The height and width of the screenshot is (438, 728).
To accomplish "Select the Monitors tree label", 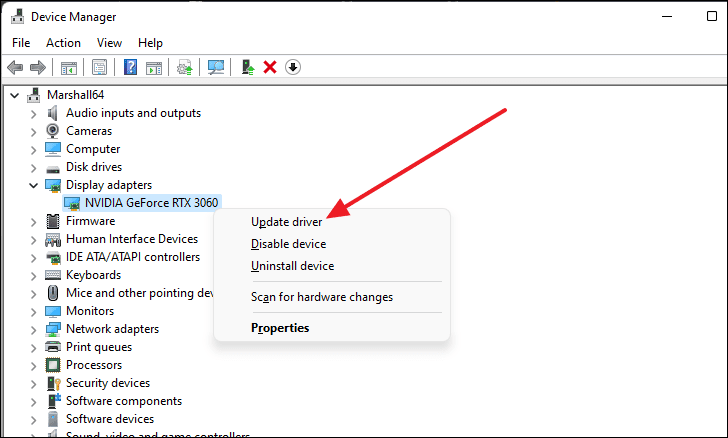I will coord(90,311).
